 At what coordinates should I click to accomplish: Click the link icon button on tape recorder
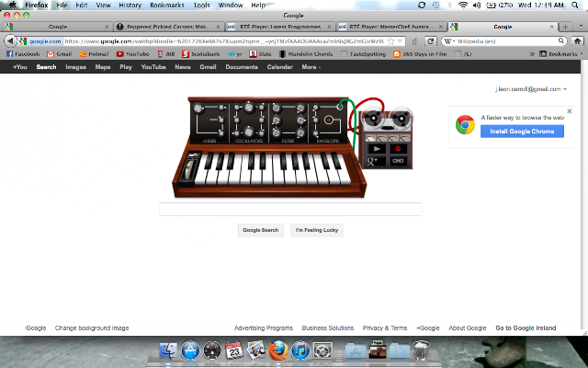coord(398,161)
